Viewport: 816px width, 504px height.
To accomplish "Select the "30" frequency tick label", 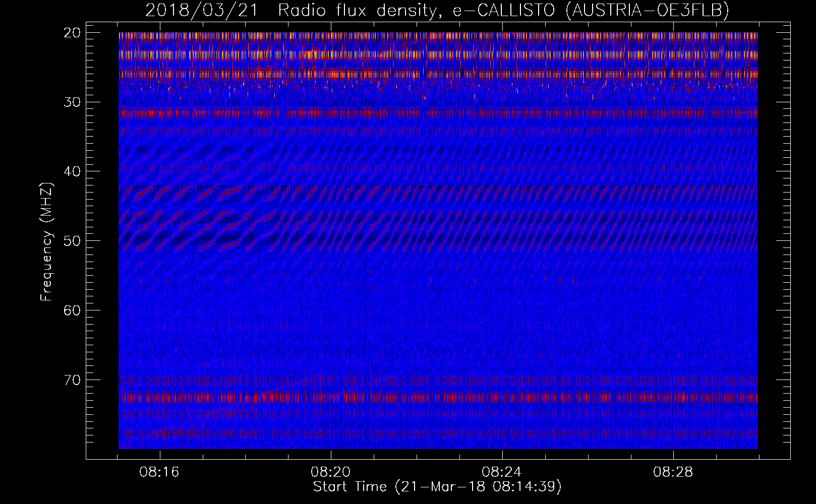I will pos(73,102).
